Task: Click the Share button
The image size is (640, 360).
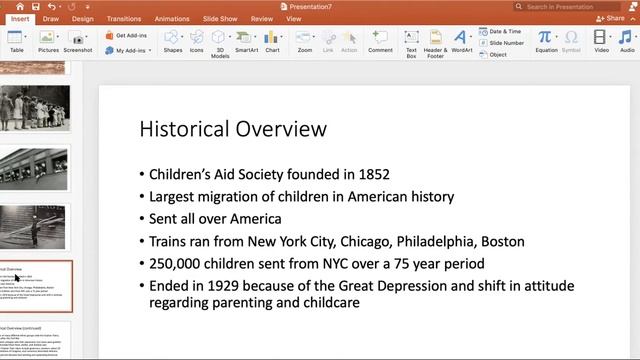Action: [610, 18]
